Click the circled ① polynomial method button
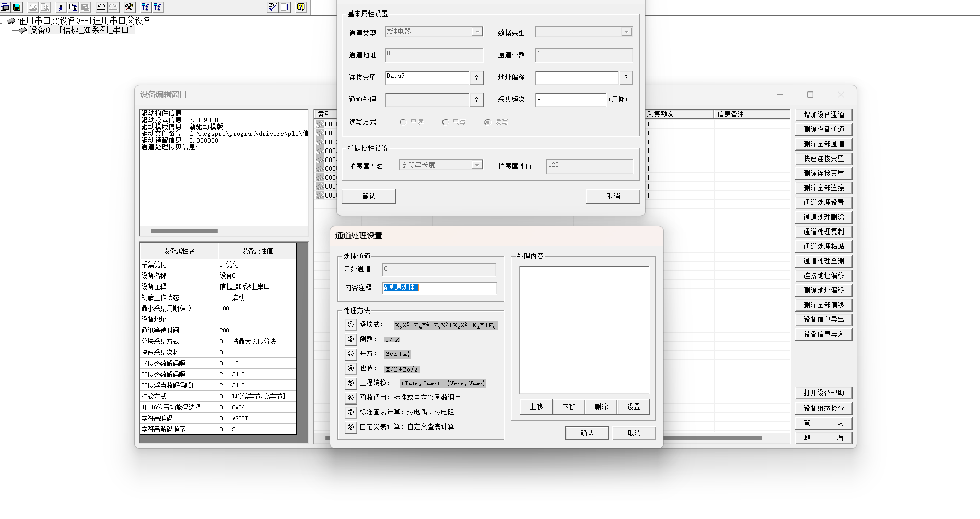This screenshot has height=519, width=980. coord(351,325)
